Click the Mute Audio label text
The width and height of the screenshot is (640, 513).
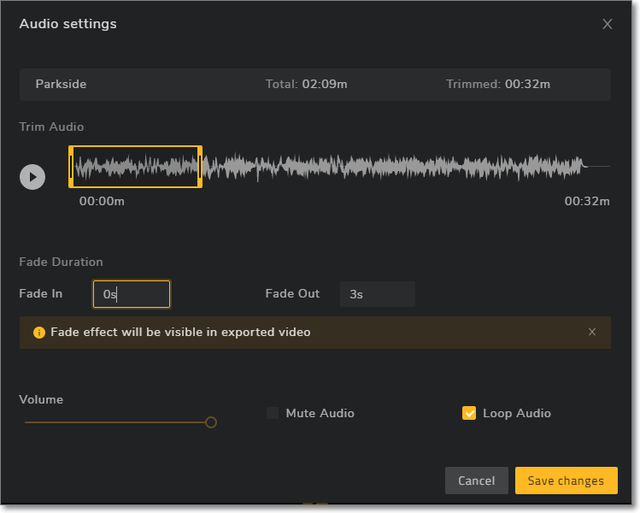click(x=320, y=413)
